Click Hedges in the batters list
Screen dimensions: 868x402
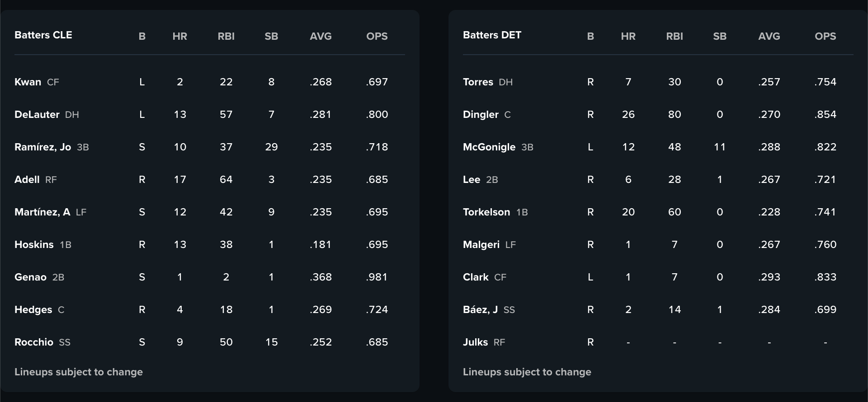pyautogui.click(x=33, y=309)
